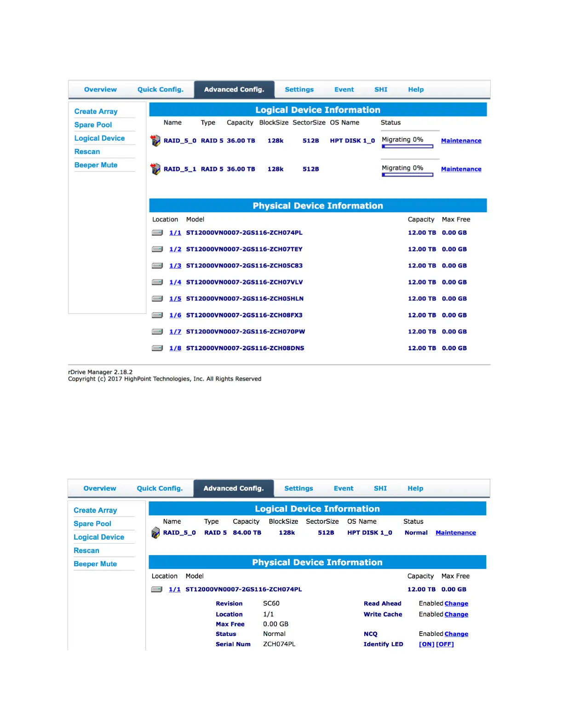Click the disk icon beside ZCH08FX3 drive

point(157,315)
